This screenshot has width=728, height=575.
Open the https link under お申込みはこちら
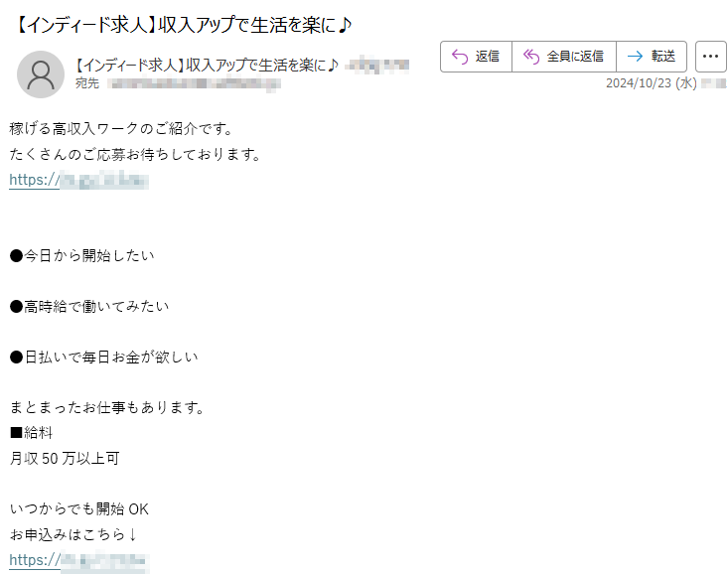point(78,560)
